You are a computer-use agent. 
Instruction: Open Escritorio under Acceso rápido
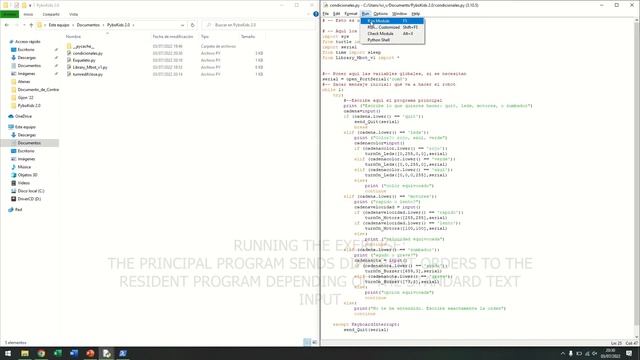26,50
